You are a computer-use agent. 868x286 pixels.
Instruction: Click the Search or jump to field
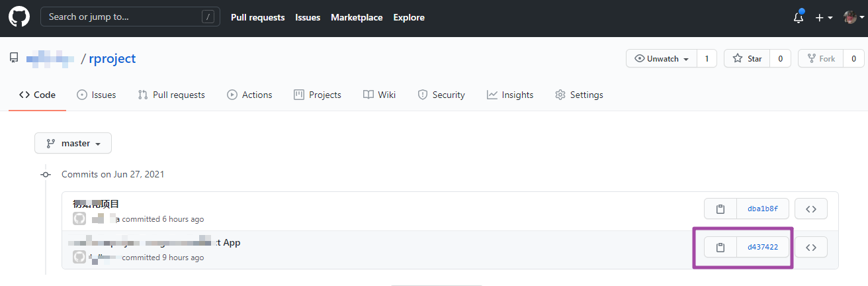coord(130,17)
